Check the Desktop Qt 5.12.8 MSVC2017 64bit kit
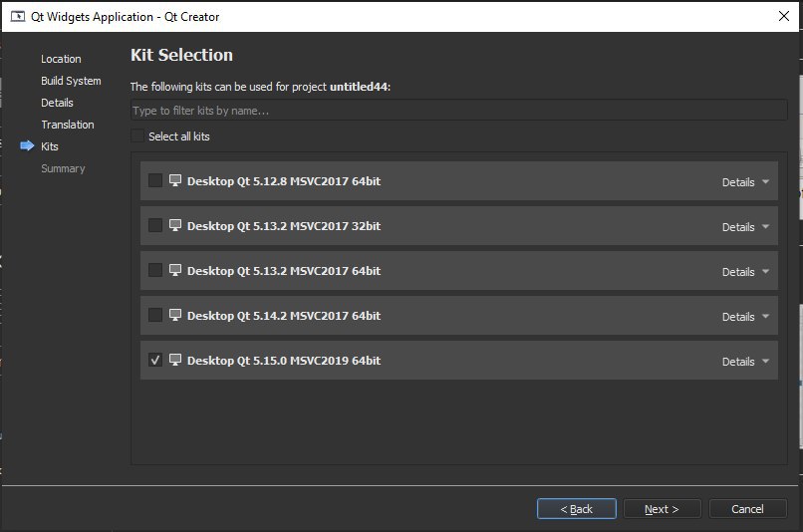This screenshot has height=532, width=803. 155,180
